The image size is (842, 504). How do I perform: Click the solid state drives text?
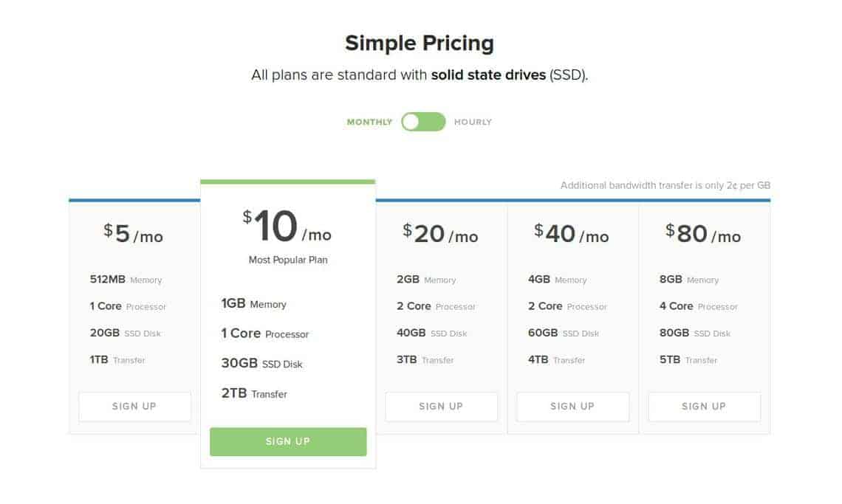tap(488, 75)
